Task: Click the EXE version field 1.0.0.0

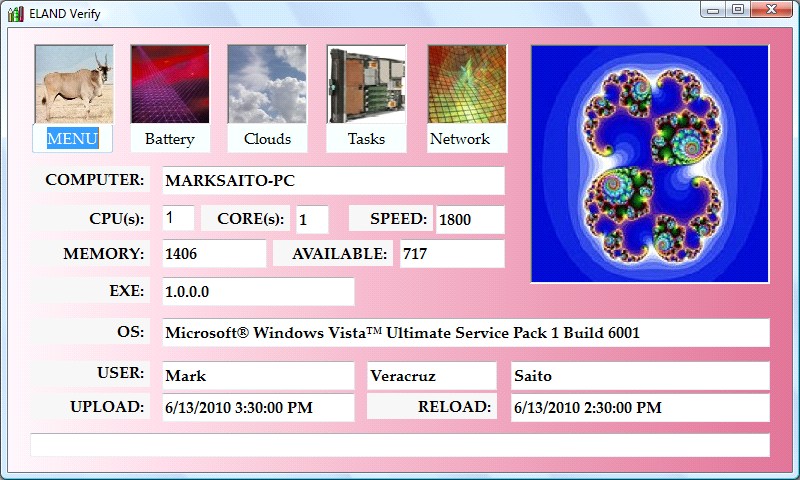Action: click(x=258, y=292)
